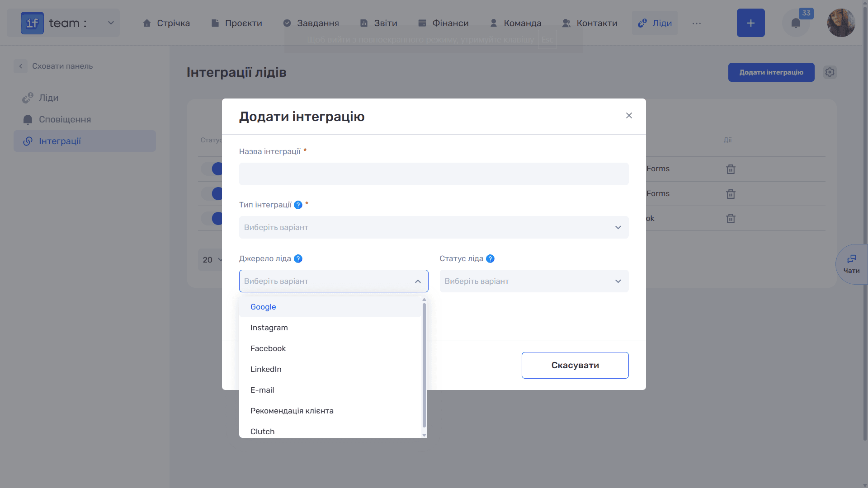The image size is (868, 488).
Task: Choose E-mail from the source list
Action: (330, 390)
